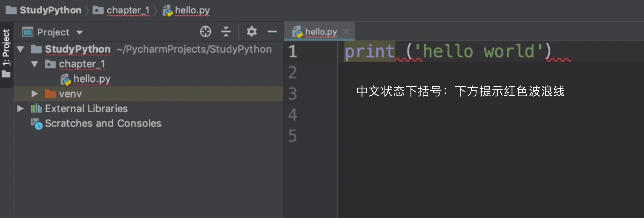Expand the External Libraries node arrow
Screen dimensions: 644x218
coord(20,109)
